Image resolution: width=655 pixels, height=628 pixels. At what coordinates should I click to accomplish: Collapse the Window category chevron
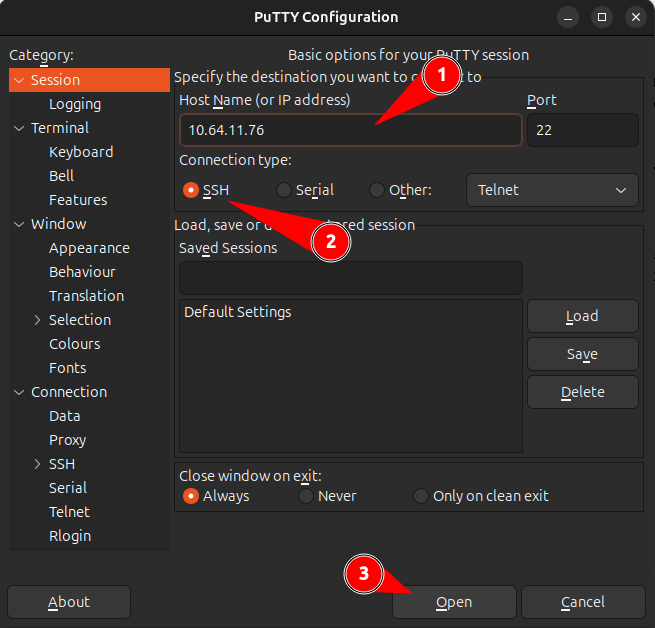pos(19,224)
